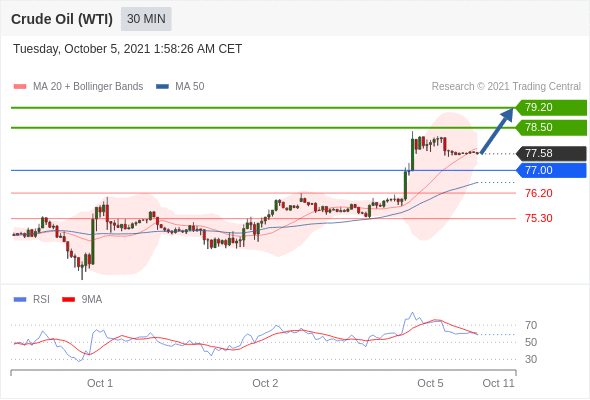This screenshot has height=400, width=590.
Task: Click the Oct 1 date marker
Action: pos(100,383)
